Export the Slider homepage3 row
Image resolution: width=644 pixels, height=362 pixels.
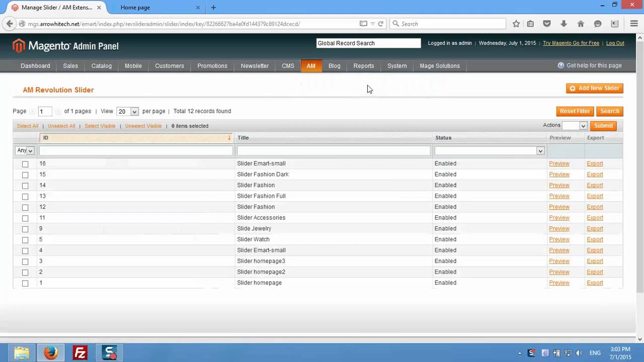[595, 261]
